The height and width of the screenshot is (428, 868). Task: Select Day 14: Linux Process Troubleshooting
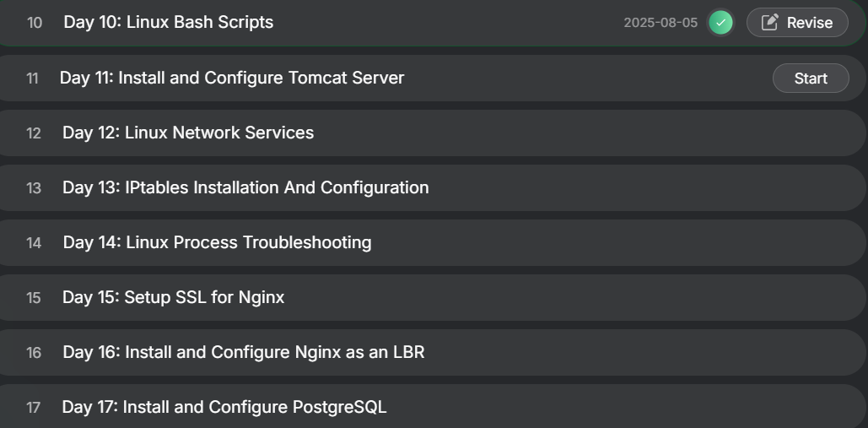217,242
